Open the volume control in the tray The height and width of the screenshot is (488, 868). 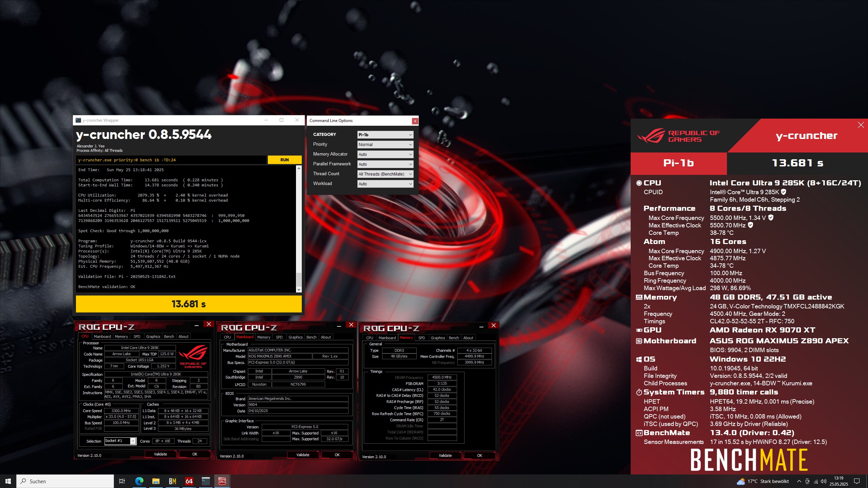(x=824, y=481)
